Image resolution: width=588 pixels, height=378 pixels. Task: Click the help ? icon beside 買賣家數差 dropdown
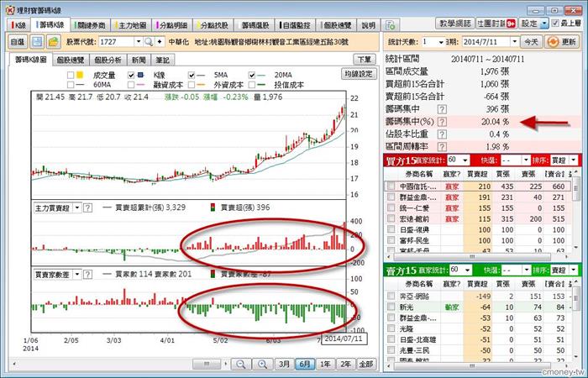pyautogui.click(x=87, y=275)
